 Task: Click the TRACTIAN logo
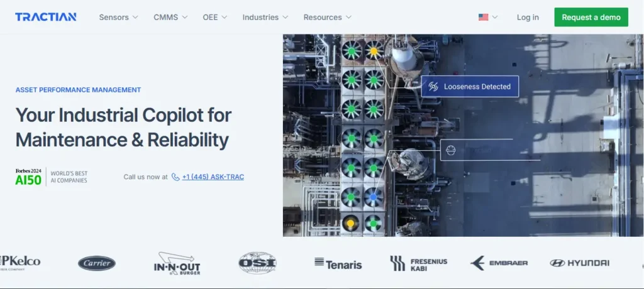45,17
